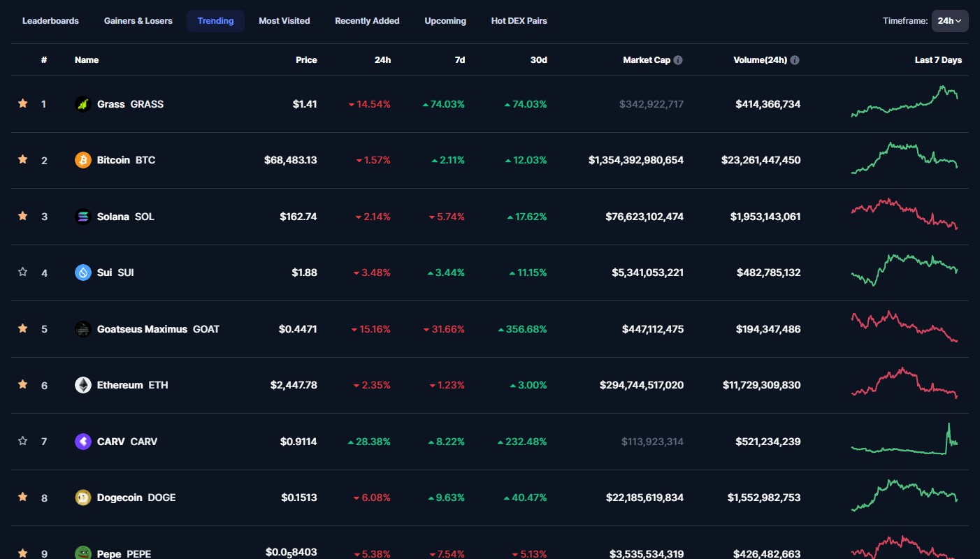Open the Sui SUI coin page link
This screenshot has height=559, width=980.
[104, 273]
